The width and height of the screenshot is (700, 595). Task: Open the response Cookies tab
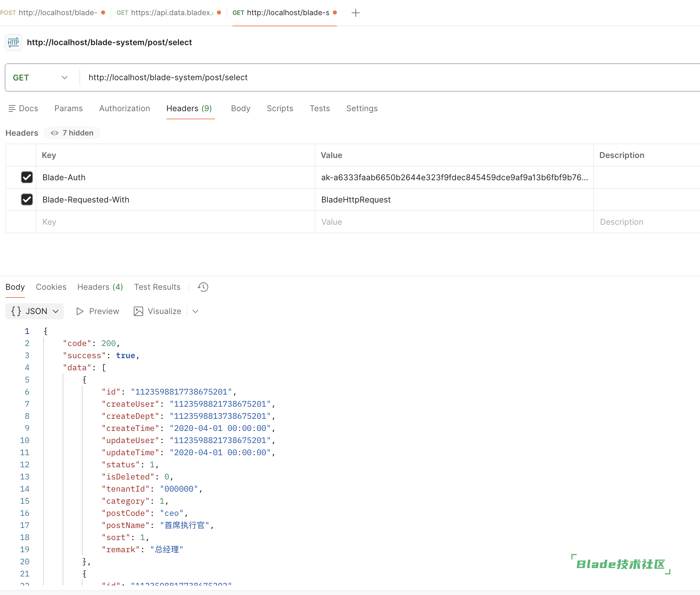(51, 287)
